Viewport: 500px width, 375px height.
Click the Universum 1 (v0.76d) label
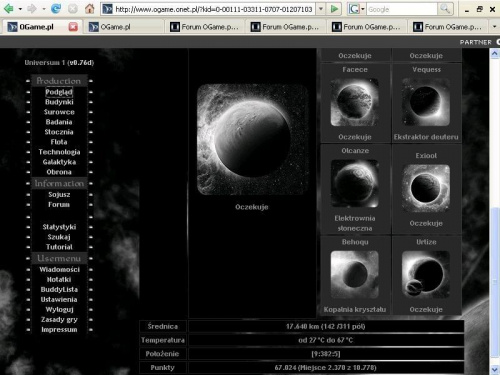59,63
